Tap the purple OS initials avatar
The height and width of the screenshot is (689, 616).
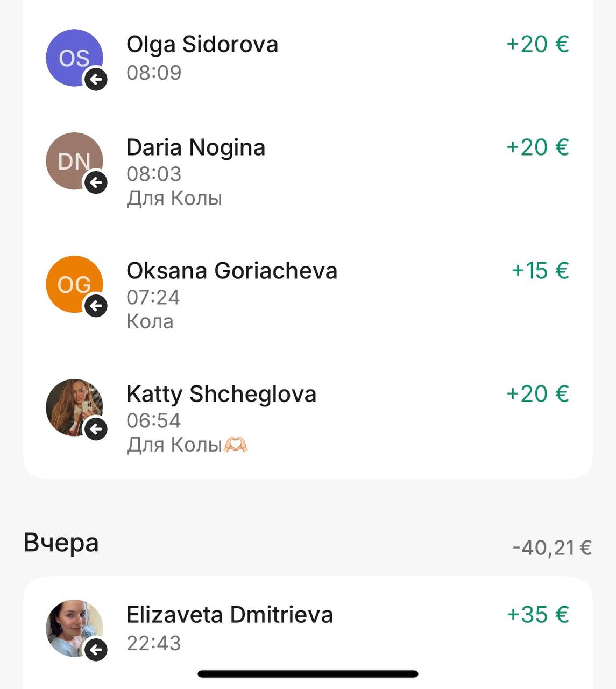coord(71,54)
